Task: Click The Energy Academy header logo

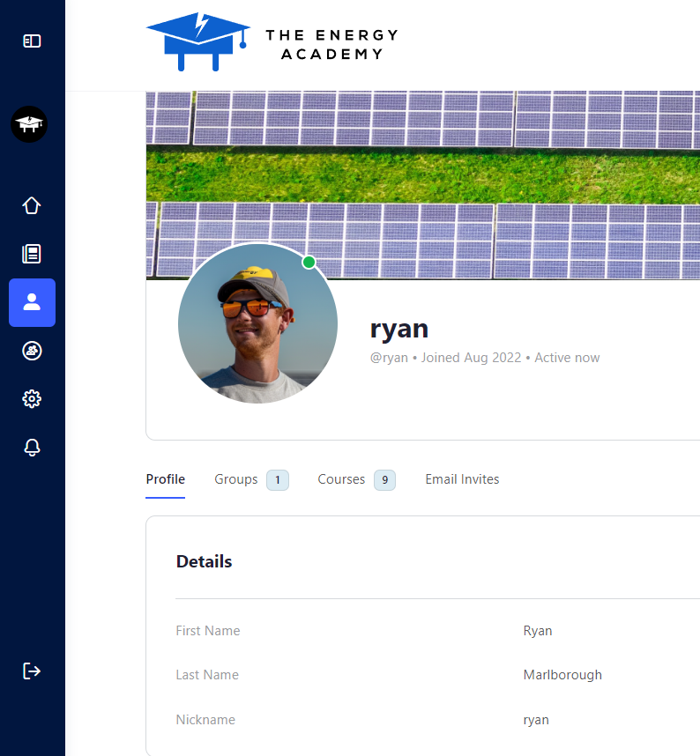Action: (x=272, y=42)
